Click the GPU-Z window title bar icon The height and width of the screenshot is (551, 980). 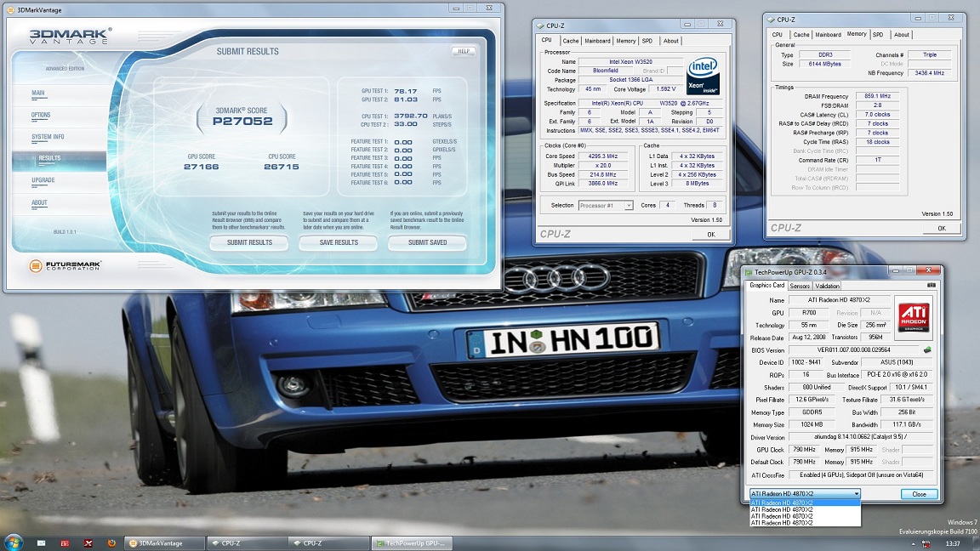point(748,272)
